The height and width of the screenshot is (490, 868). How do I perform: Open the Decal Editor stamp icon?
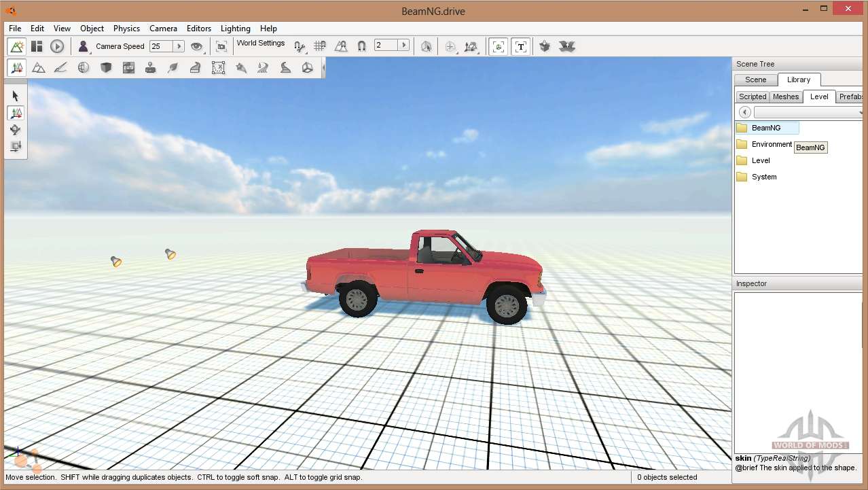[151, 67]
